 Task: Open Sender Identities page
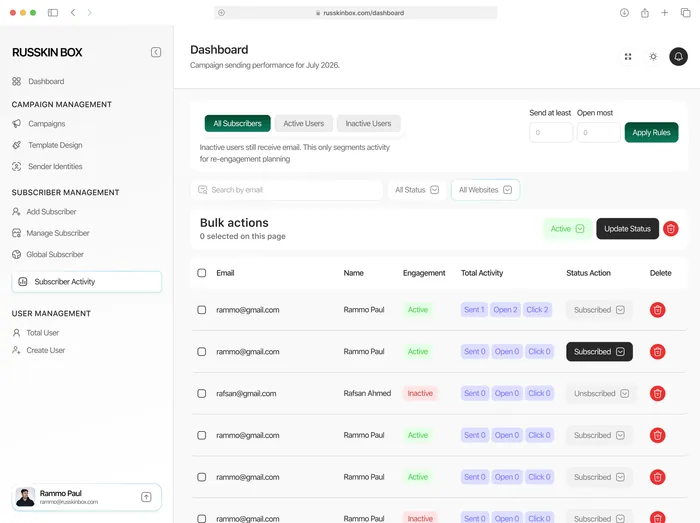47,166
